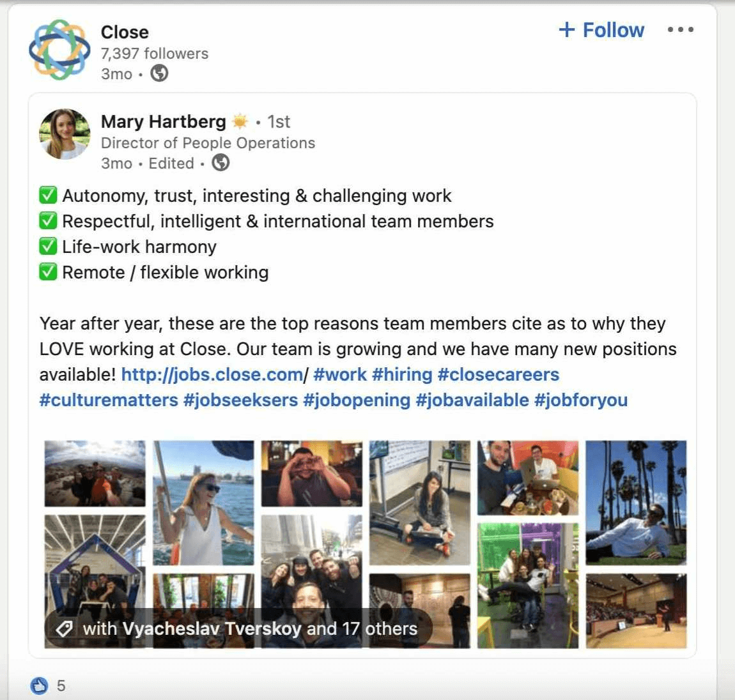
Task: Open Mary Hartberg's profile picture
Action: coord(65,135)
